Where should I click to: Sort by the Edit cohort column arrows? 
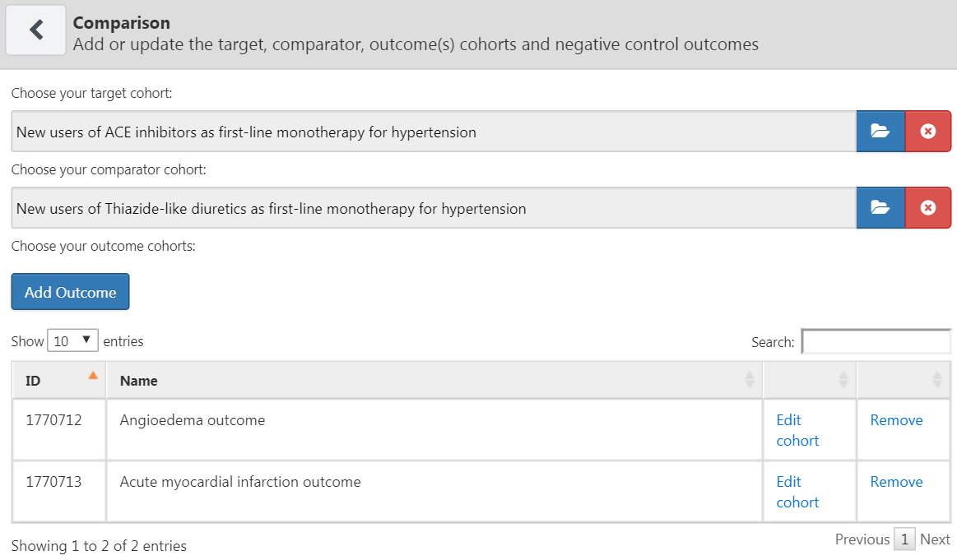(843, 380)
